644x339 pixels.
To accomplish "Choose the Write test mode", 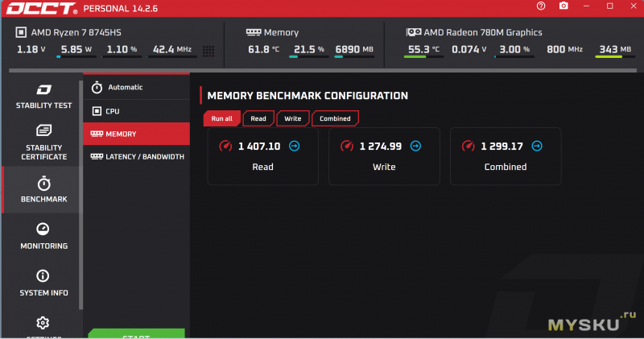I will (293, 118).
